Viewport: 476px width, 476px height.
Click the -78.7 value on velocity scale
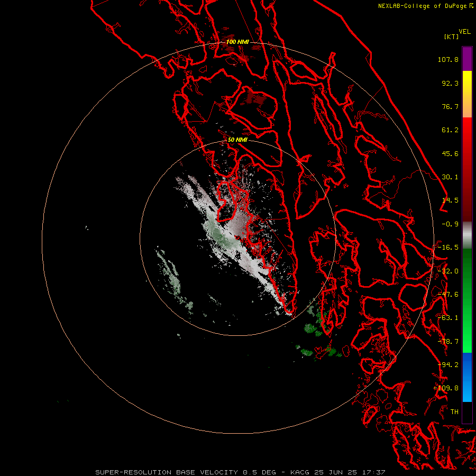pyautogui.click(x=448, y=342)
